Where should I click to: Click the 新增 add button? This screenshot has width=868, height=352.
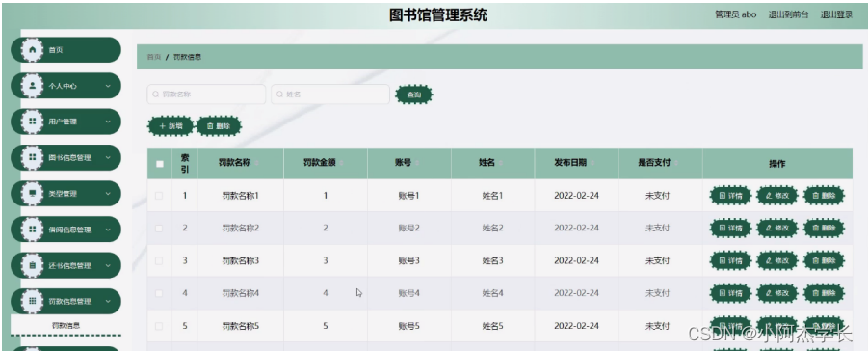tap(171, 126)
